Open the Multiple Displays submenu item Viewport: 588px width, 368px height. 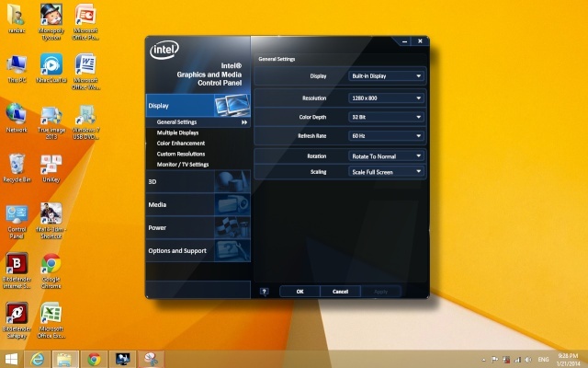177,132
